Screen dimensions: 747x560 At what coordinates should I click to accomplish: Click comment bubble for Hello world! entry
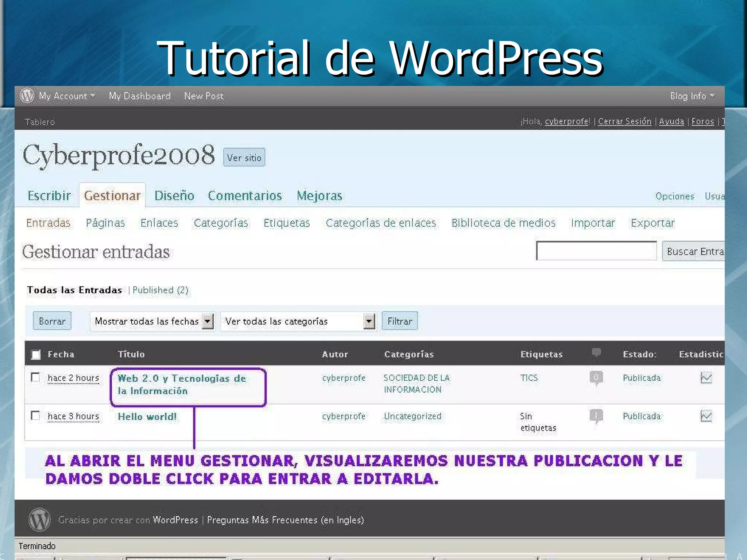pos(596,416)
